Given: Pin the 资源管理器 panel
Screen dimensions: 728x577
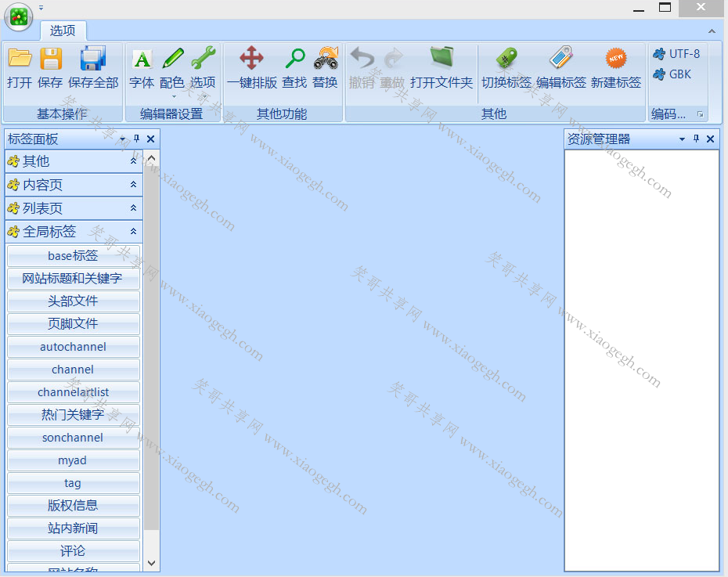Looking at the screenshot, I should pyautogui.click(x=696, y=139).
